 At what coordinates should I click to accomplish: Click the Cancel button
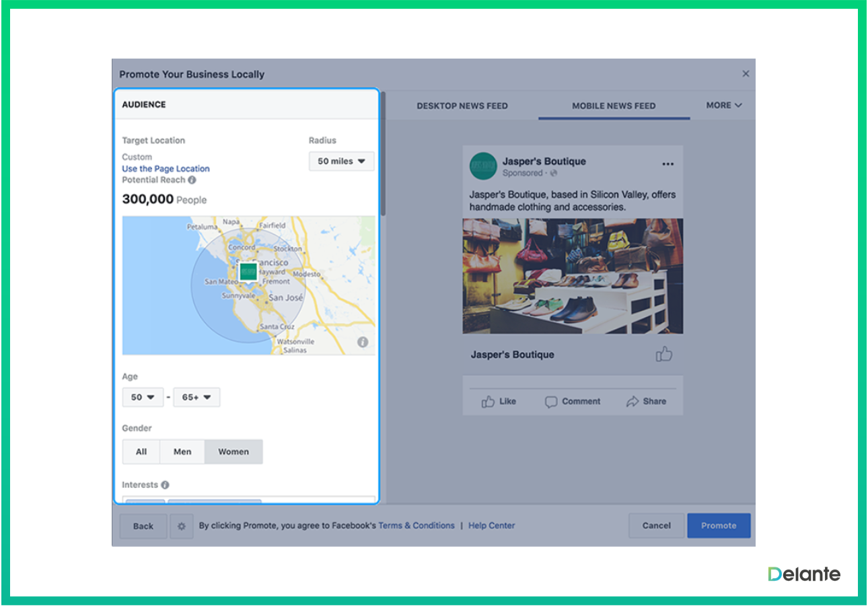point(656,526)
